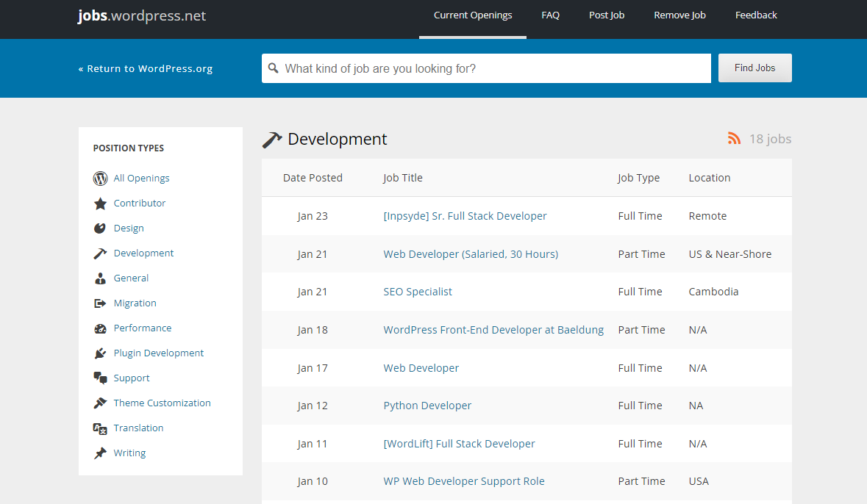Select Migration position type

click(135, 303)
